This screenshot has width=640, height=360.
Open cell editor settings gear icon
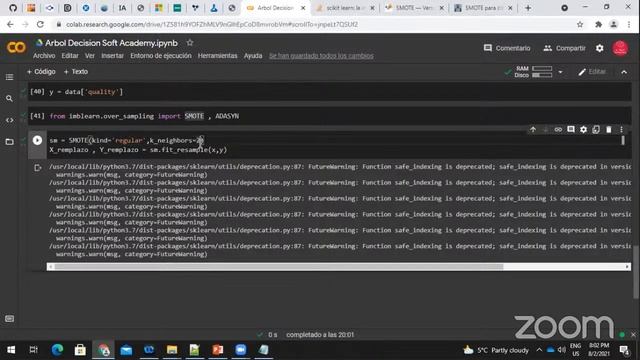(x=583, y=129)
